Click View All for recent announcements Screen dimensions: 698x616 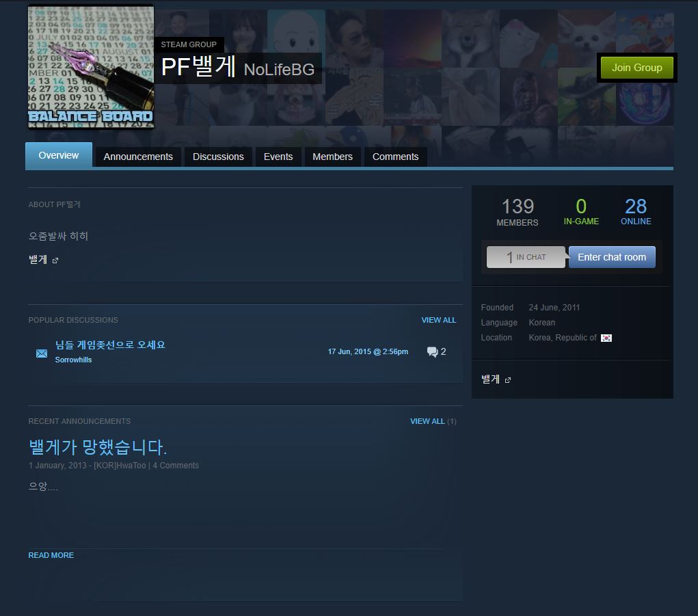pyautogui.click(x=427, y=421)
